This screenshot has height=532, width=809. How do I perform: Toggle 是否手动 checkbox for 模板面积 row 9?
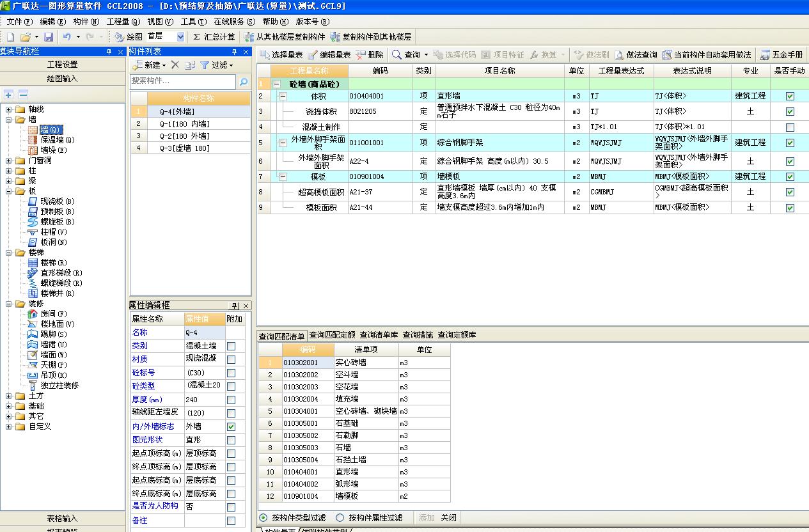click(790, 208)
